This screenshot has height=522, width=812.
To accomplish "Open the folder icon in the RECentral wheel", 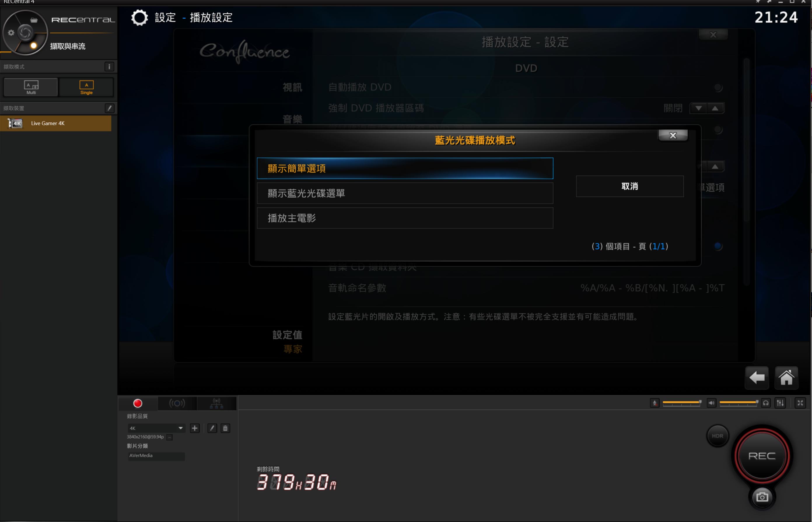I will (34, 20).
